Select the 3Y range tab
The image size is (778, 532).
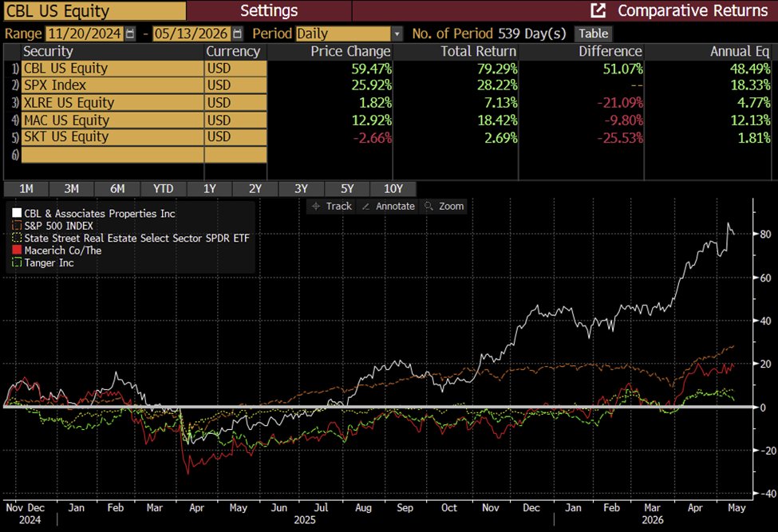point(301,189)
